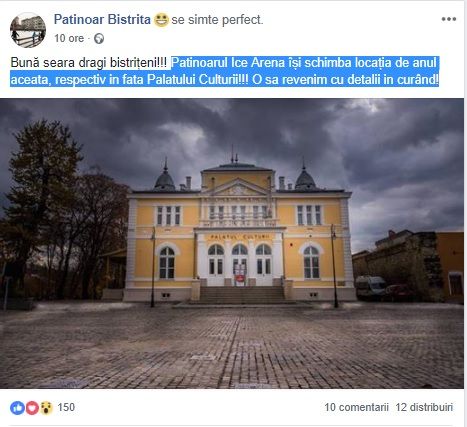
Task: Open the post options three-dots menu
Action: pyautogui.click(x=449, y=19)
